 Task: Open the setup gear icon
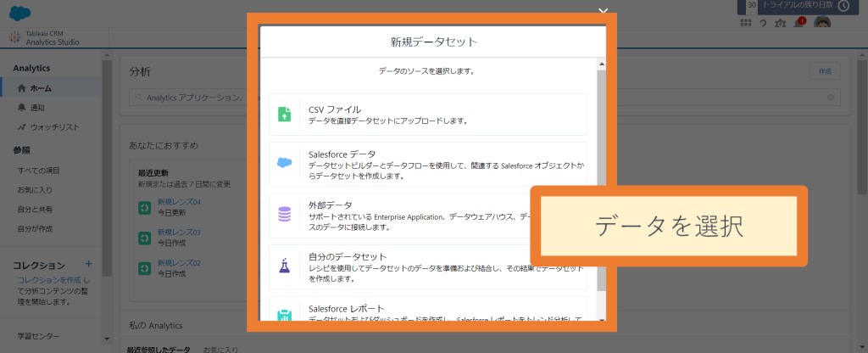tap(780, 23)
